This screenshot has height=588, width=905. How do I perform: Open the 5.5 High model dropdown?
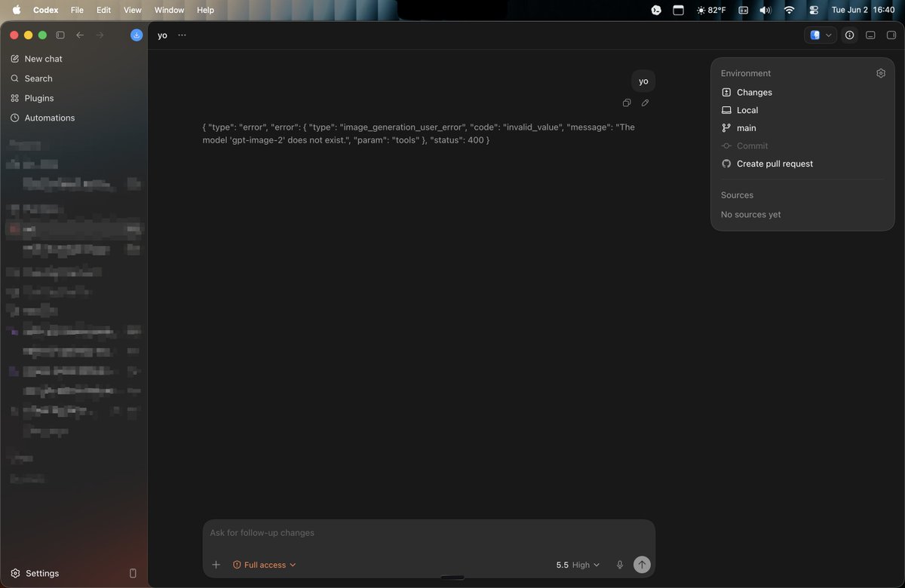coord(578,565)
